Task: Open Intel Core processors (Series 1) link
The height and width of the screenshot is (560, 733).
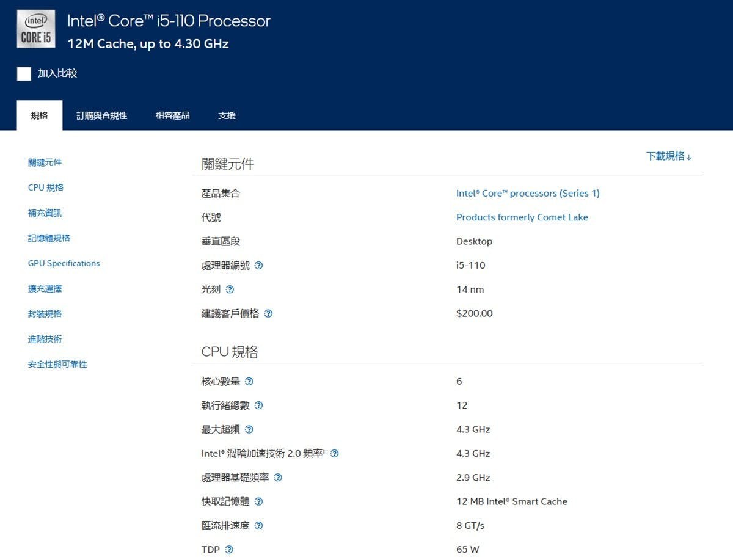Action: click(528, 194)
